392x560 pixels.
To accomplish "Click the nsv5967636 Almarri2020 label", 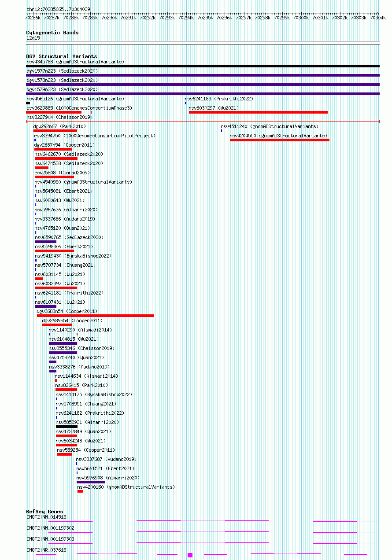I will [x=67, y=210].
